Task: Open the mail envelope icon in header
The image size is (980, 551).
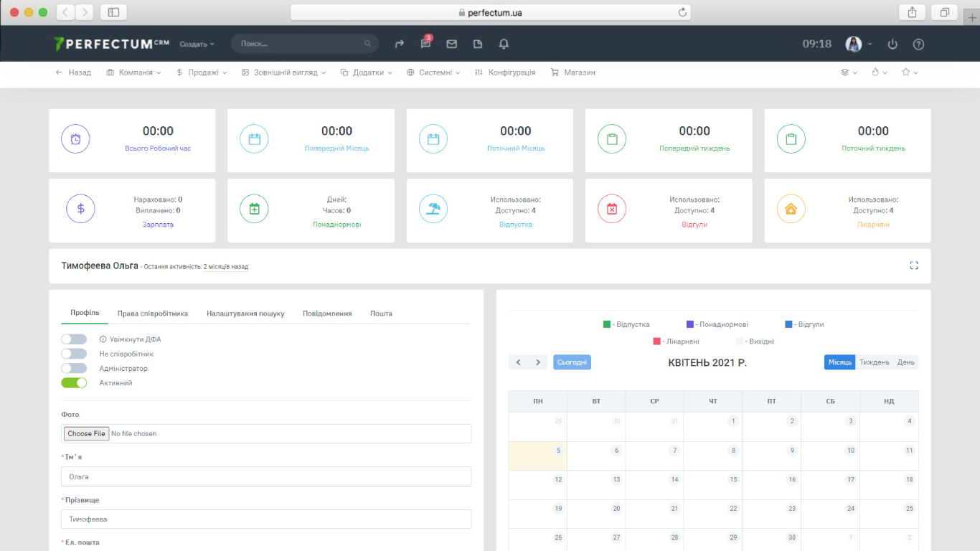Action: pos(451,44)
